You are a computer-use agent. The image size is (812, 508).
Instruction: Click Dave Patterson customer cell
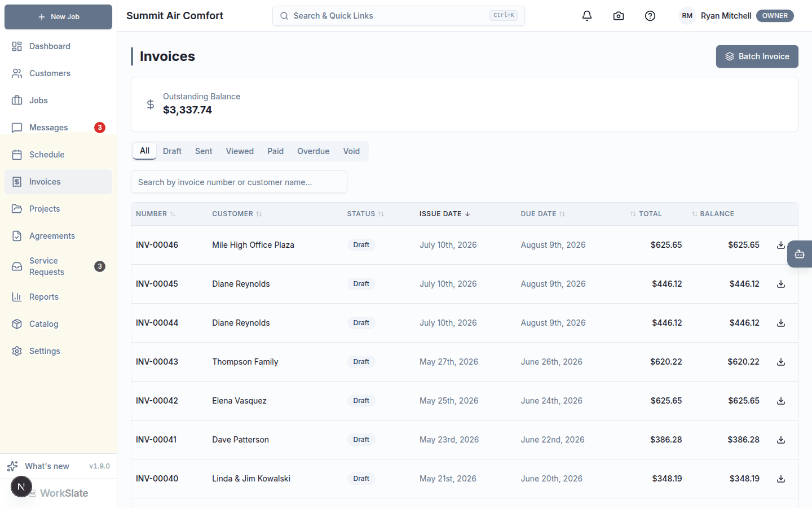click(x=240, y=440)
